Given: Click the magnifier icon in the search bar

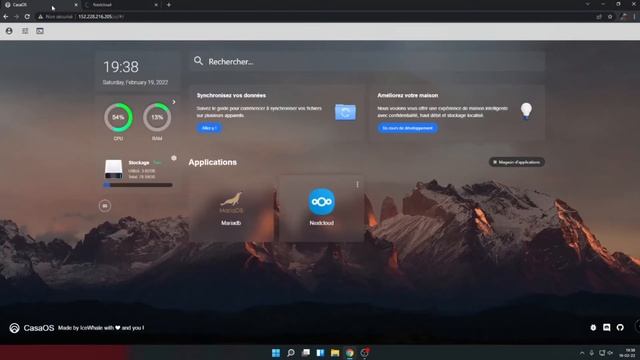Looking at the screenshot, I should pyautogui.click(x=198, y=61).
